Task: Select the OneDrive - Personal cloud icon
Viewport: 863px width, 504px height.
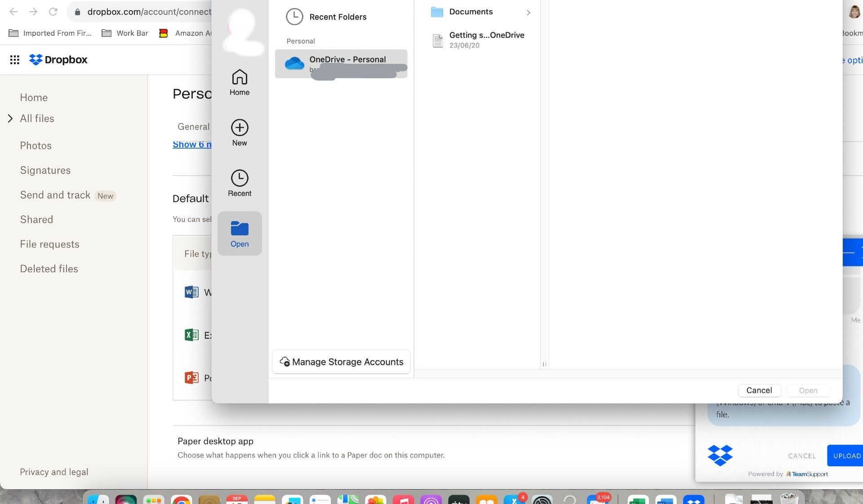Action: [294, 64]
